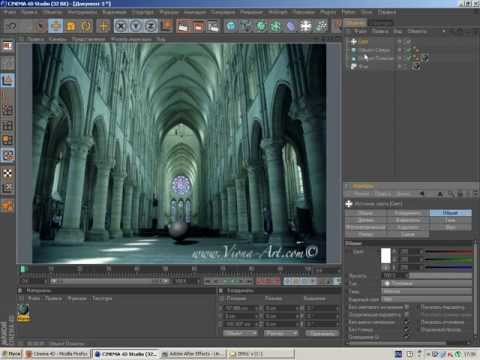Toggle the green checkmark of the Sphere object row
This screenshot has height=360, width=480.
(x=408, y=50)
